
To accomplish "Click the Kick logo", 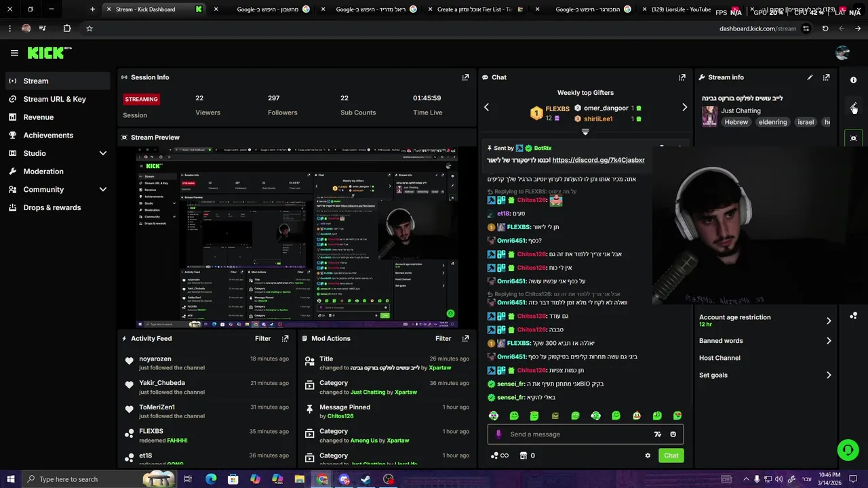I will (x=49, y=53).
